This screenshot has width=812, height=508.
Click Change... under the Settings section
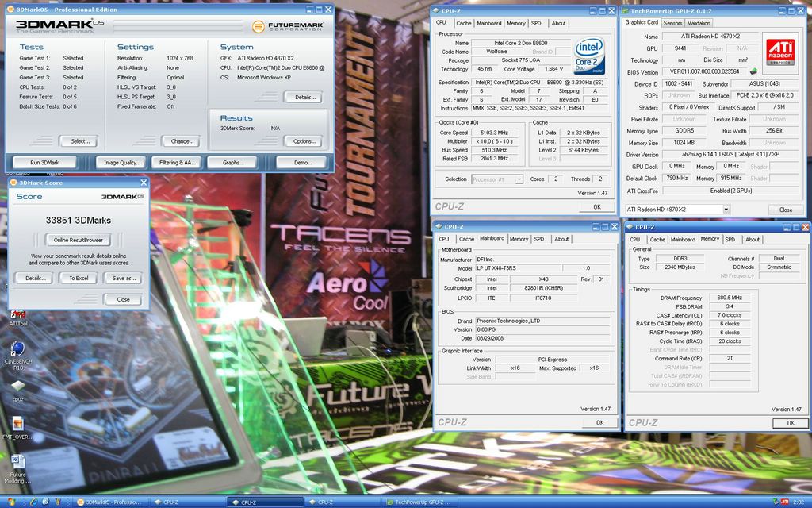click(x=182, y=141)
